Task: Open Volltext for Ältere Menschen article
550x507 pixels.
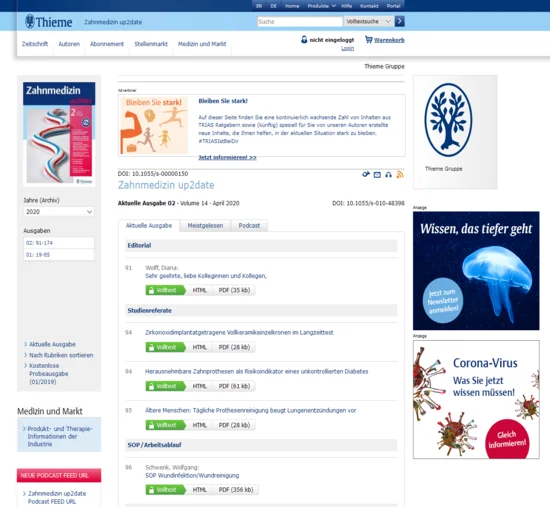Action: coord(165,425)
